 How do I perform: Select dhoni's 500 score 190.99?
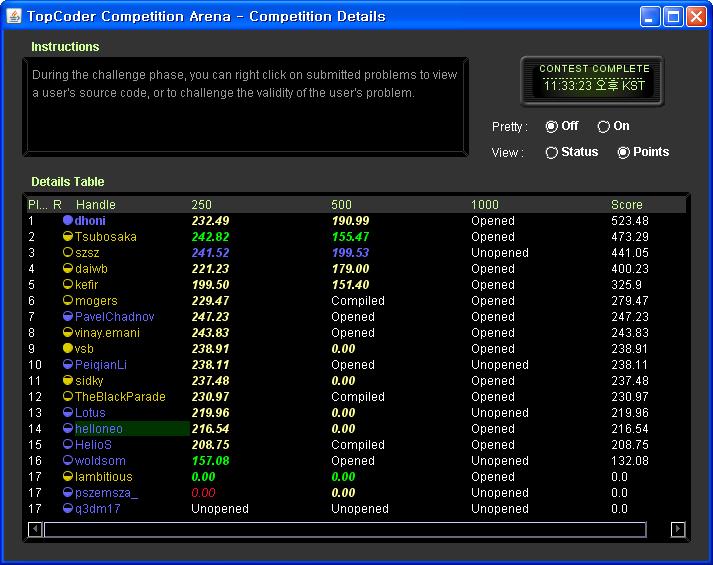point(350,221)
